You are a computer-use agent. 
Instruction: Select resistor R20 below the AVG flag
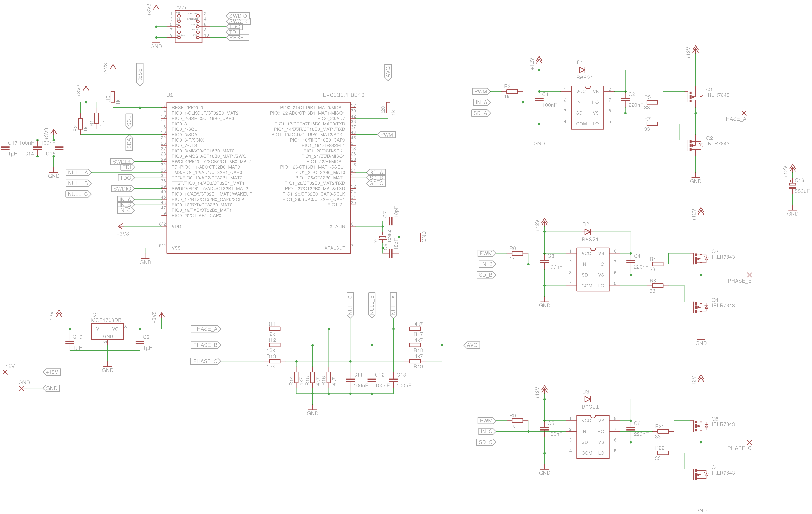coord(388,108)
